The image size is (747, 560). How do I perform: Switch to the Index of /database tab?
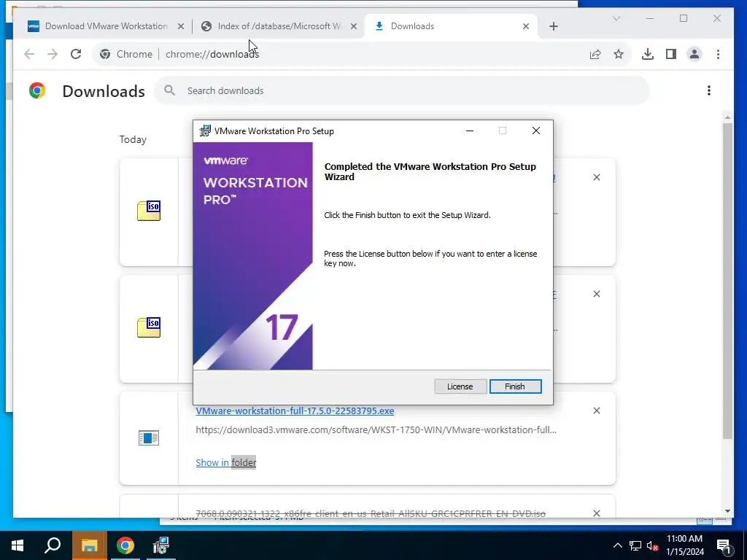tap(279, 26)
